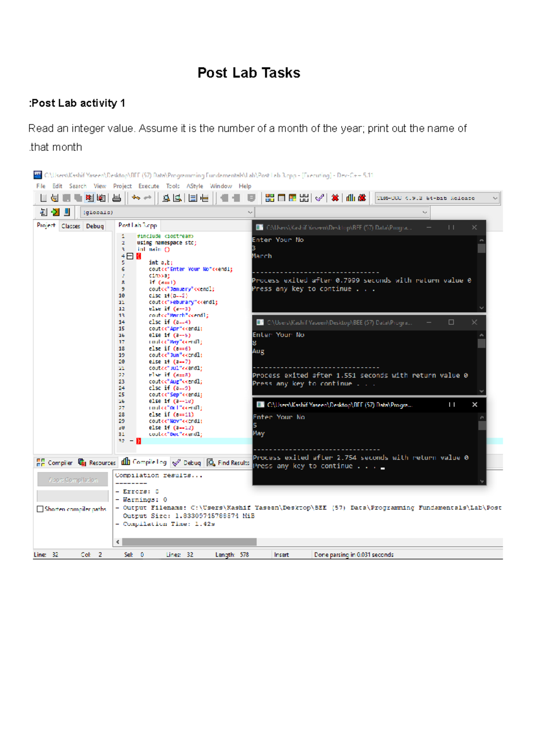534x756 pixels.
Task: Expand the (globals) scope dropdown
Action: point(250,212)
